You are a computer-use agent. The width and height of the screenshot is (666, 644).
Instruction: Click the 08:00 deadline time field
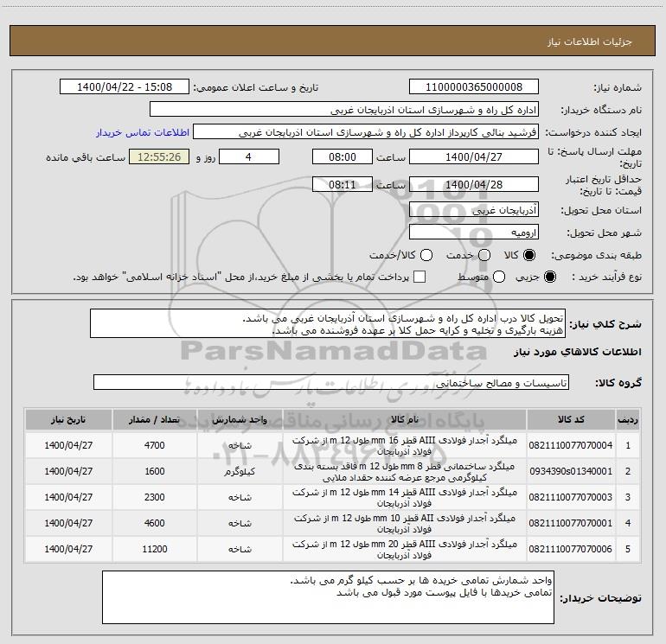[343, 156]
